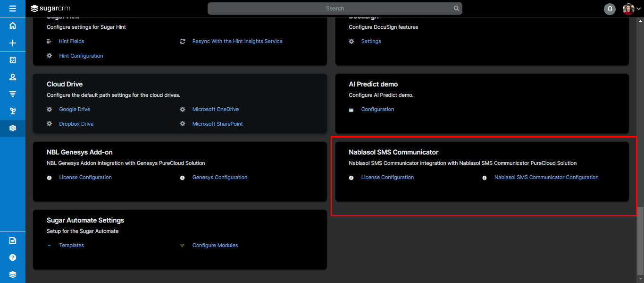The width and height of the screenshot is (644, 283).
Task: Open Google Drive settings link
Action: (x=75, y=109)
